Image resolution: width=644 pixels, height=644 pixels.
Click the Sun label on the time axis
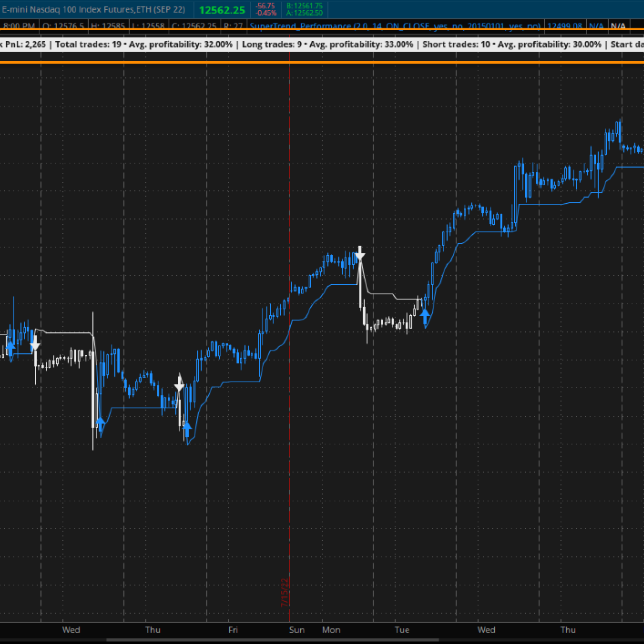297,630
